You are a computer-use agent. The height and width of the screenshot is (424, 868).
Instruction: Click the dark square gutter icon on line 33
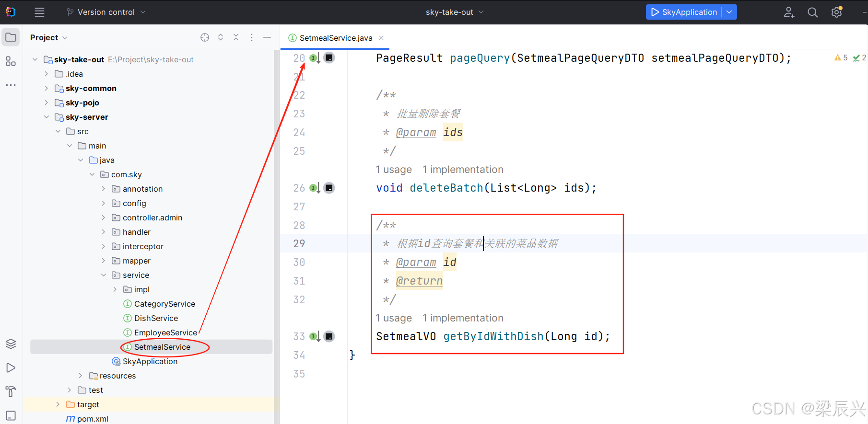pyautogui.click(x=329, y=336)
